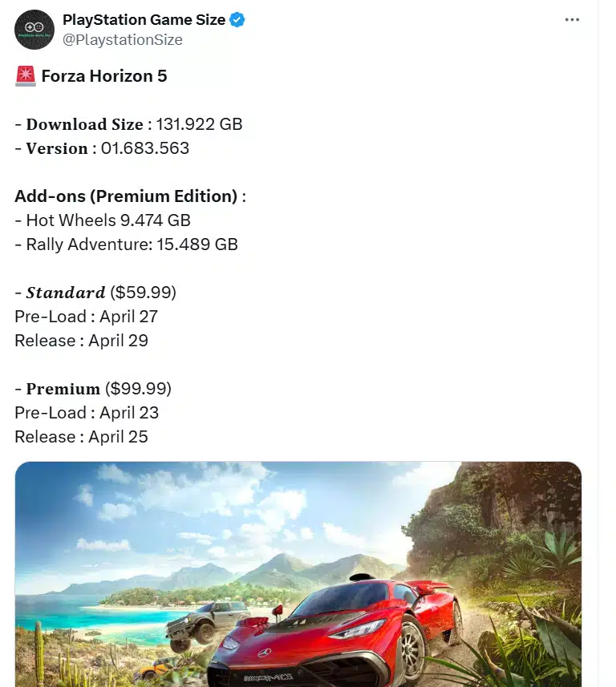
Task: Select the Hot Wheels 9.474 GB line
Action: click(x=102, y=220)
